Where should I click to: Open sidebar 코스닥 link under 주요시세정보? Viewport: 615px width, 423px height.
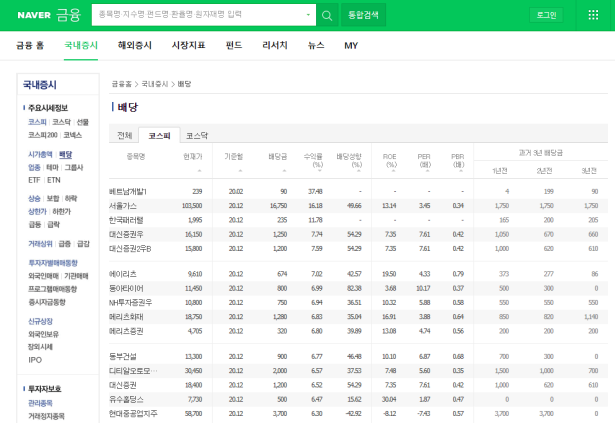coord(62,122)
